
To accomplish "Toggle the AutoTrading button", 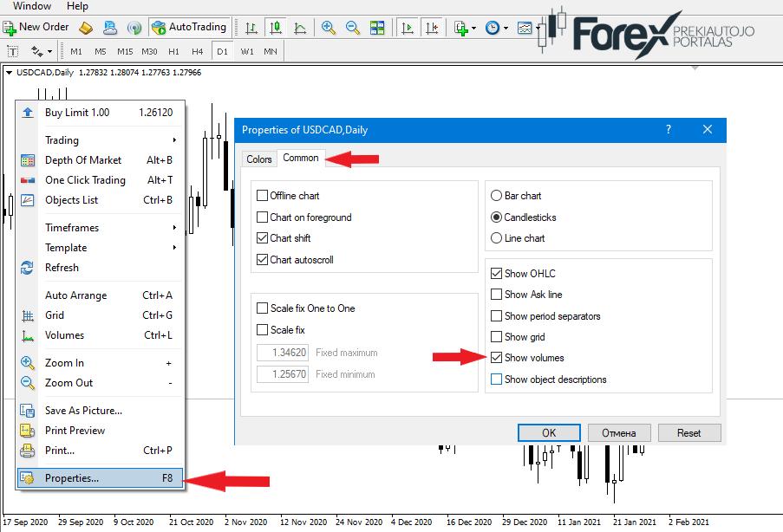I will coord(189,27).
